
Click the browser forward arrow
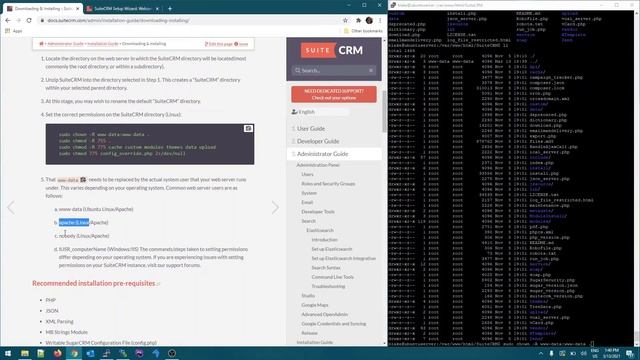click(18, 20)
